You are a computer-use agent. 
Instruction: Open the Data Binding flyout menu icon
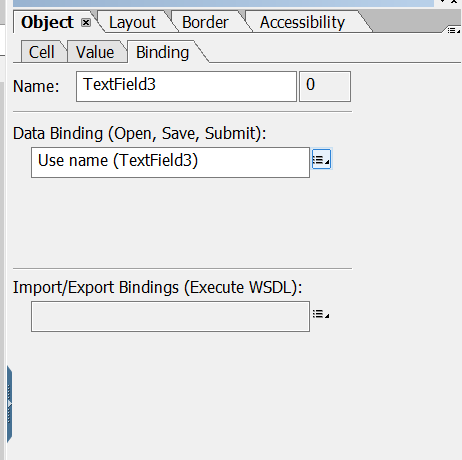click(x=321, y=159)
